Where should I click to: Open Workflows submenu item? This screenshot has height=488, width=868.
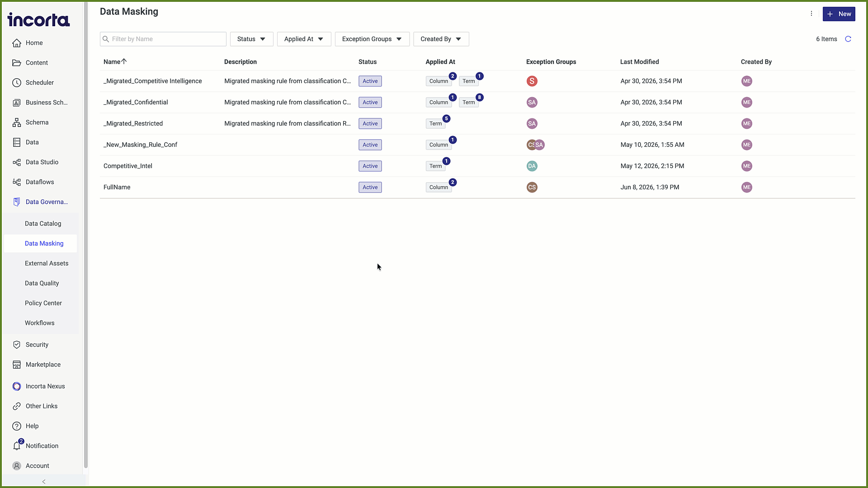click(x=40, y=323)
